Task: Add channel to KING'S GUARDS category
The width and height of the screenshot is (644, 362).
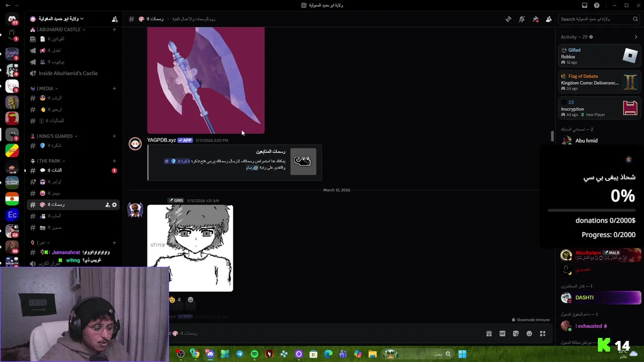Action: [x=114, y=136]
